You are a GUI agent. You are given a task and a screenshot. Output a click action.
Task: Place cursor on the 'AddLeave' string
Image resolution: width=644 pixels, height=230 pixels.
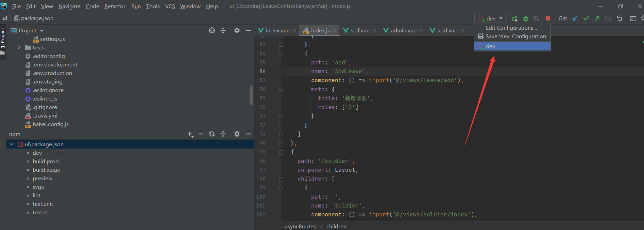tap(348, 71)
